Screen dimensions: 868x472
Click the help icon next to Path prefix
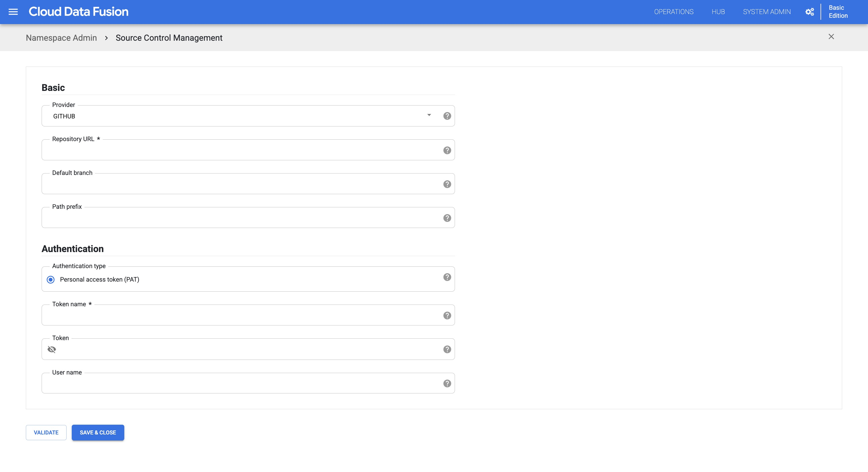(447, 218)
